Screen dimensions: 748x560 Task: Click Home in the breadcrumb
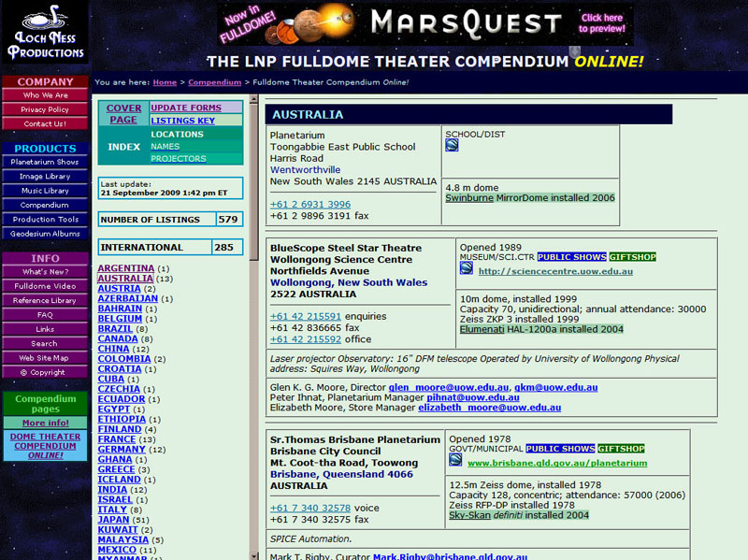click(165, 82)
